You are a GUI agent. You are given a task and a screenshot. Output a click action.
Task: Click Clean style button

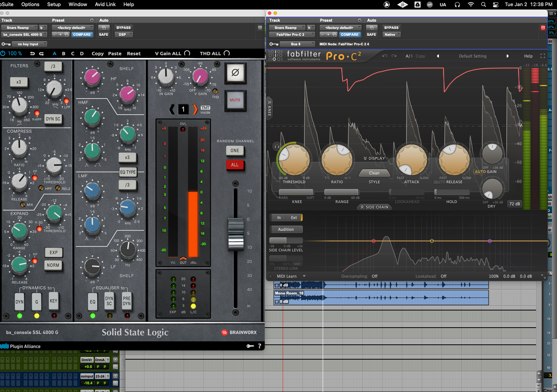(375, 173)
